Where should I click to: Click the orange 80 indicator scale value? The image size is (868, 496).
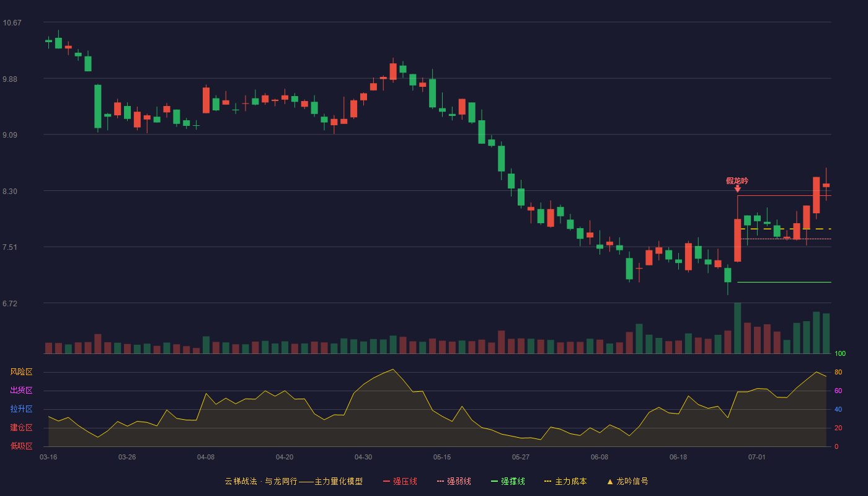pos(838,372)
